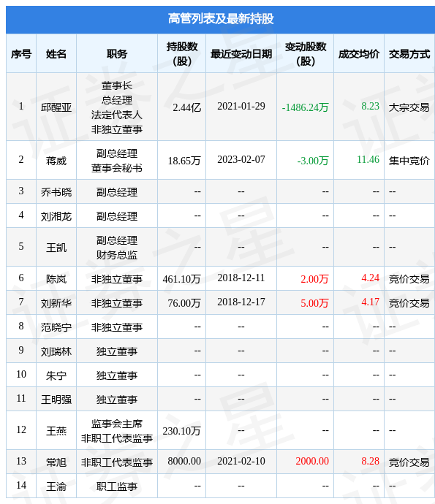Click the average price 8.23
The image size is (435, 504).
tap(371, 106)
